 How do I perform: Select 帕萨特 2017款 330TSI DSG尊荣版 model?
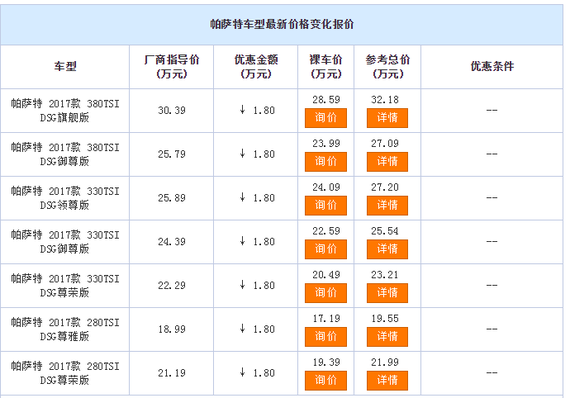click(65, 285)
